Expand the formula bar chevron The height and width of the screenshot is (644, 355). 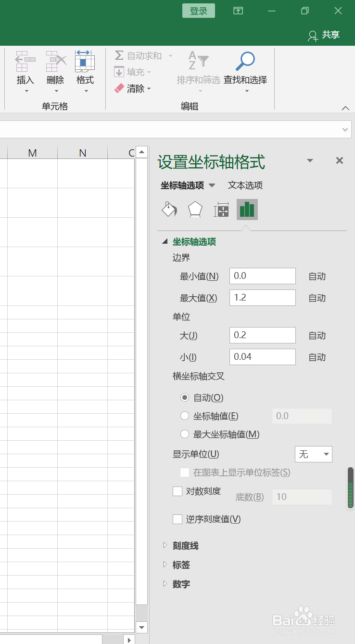click(345, 130)
